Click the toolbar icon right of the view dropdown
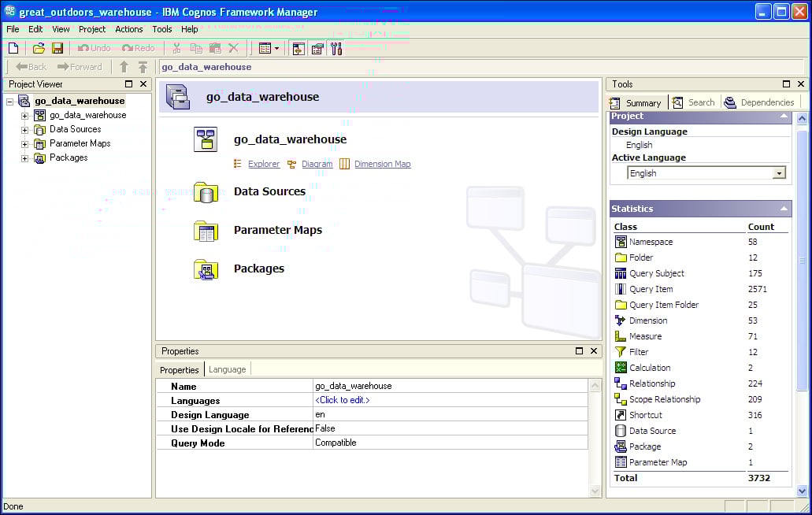812x515 pixels. pyautogui.click(x=298, y=49)
